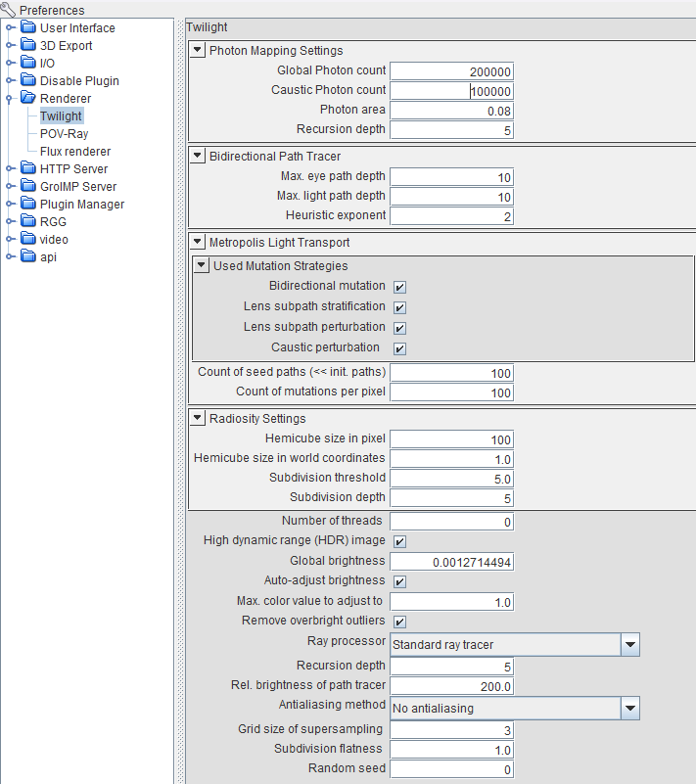Open the Antialiasing method dropdown
696x784 pixels.
point(630,707)
